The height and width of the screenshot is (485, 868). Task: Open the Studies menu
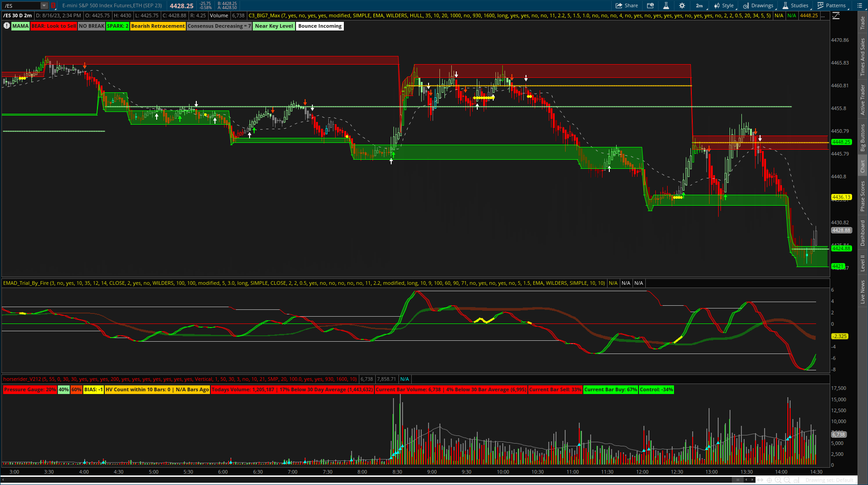795,5
